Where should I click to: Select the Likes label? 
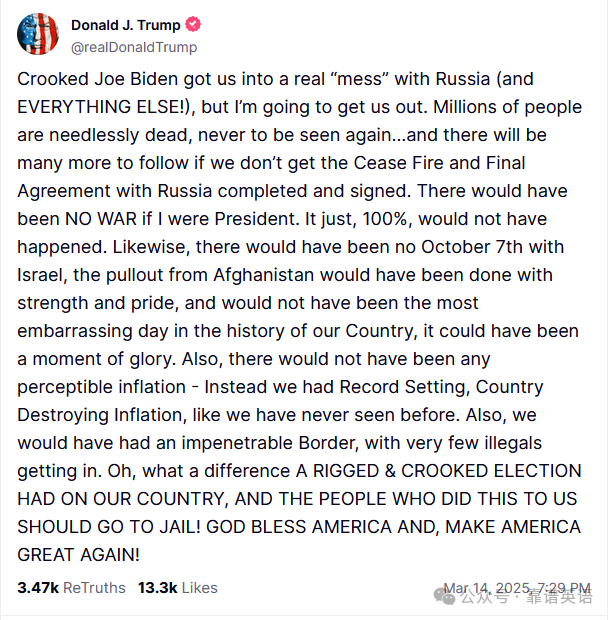point(200,588)
